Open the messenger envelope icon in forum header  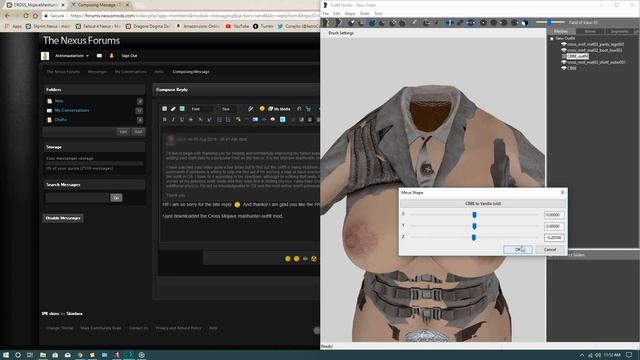tap(99, 56)
